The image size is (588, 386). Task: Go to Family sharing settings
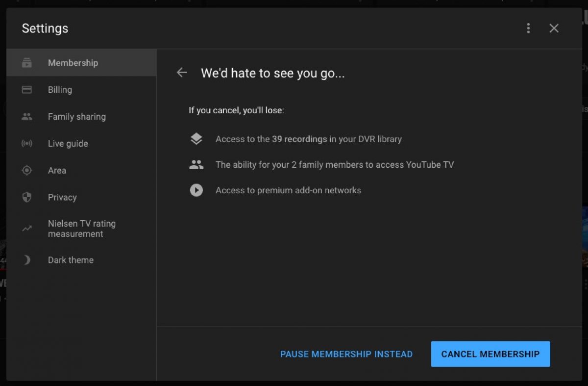click(x=76, y=117)
